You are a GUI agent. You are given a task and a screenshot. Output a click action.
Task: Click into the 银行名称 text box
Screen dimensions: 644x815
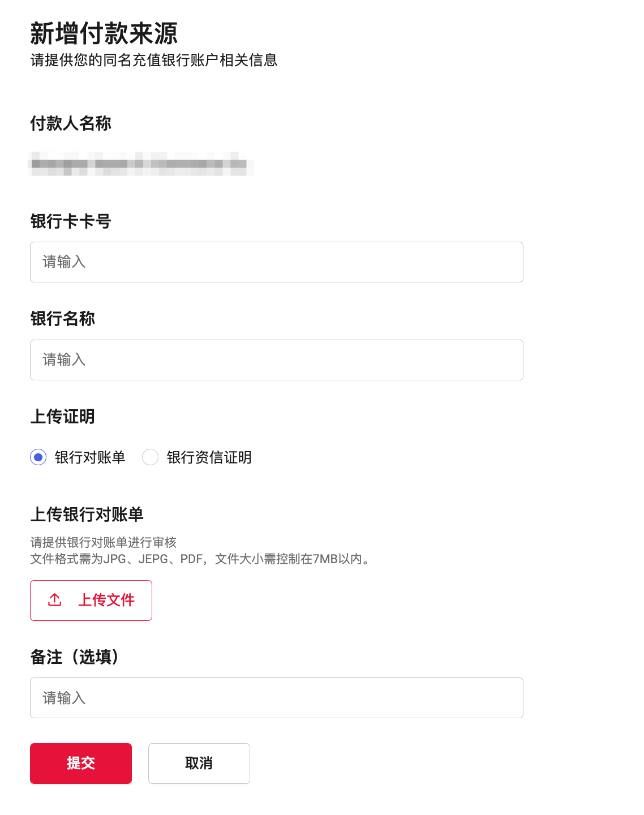[276, 360]
